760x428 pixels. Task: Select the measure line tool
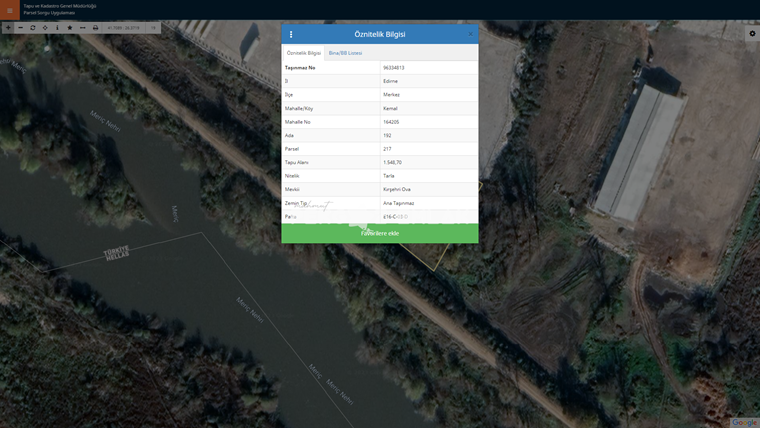[x=82, y=28]
